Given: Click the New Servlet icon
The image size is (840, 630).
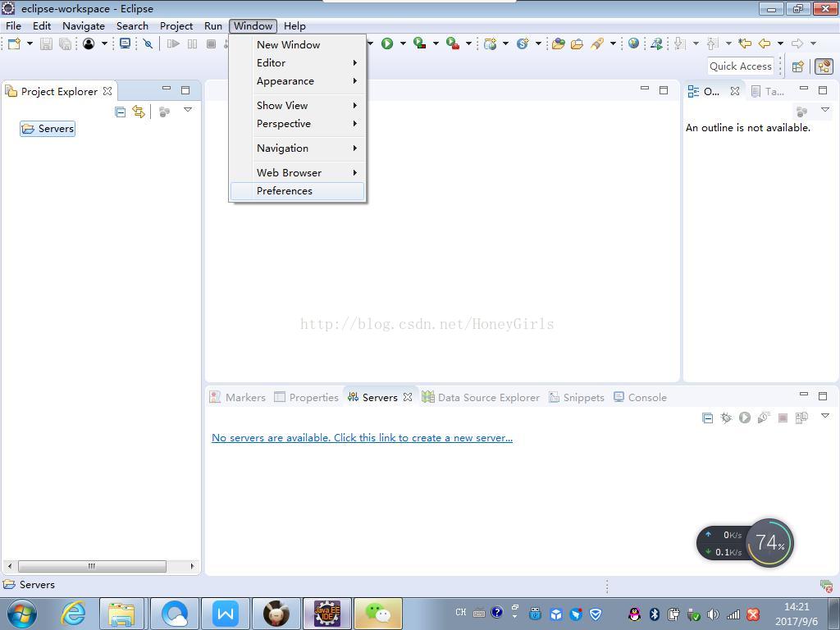Looking at the screenshot, I should 523,44.
